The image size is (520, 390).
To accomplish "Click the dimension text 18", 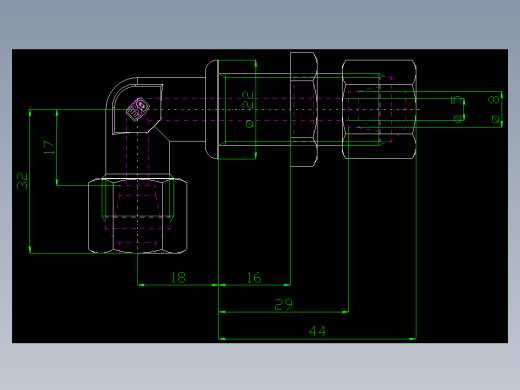I will [x=178, y=277].
